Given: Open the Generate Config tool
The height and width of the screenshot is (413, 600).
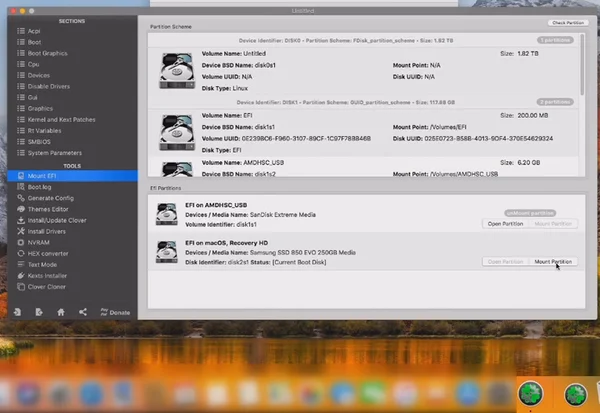Looking at the screenshot, I should pyautogui.click(x=51, y=198).
